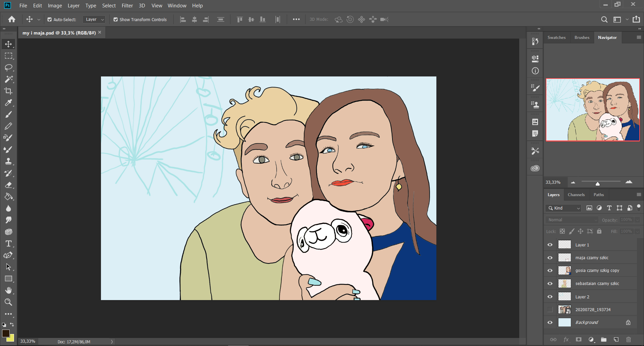The image size is (644, 346).
Task: Open Move tool preset picker arrow
Action: point(39,19)
